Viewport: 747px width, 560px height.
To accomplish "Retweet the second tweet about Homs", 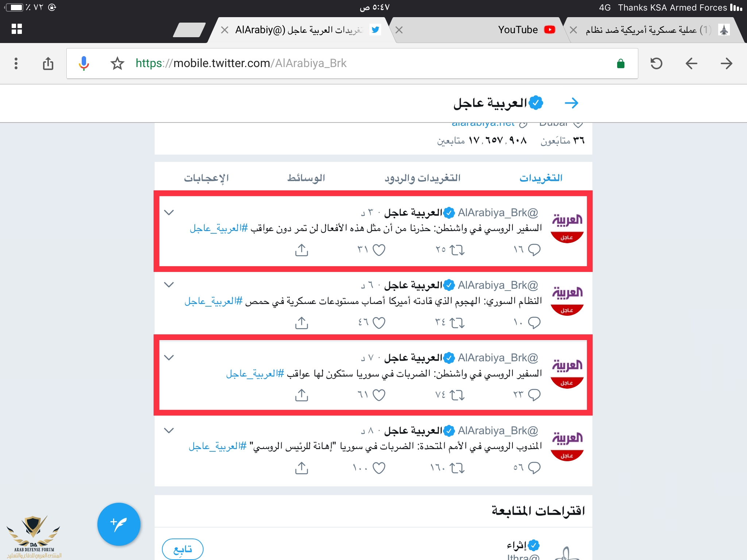I will (x=457, y=323).
